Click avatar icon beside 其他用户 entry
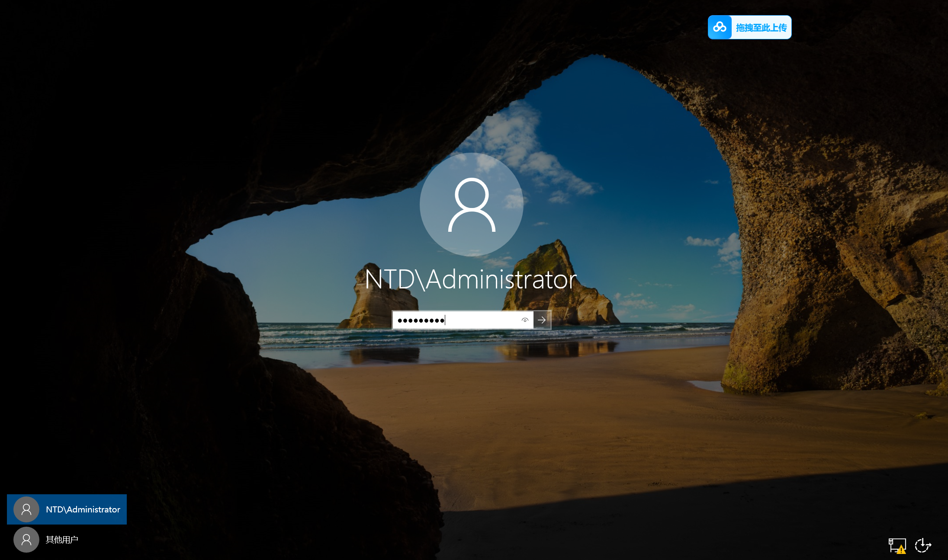The image size is (948, 560). tap(26, 540)
